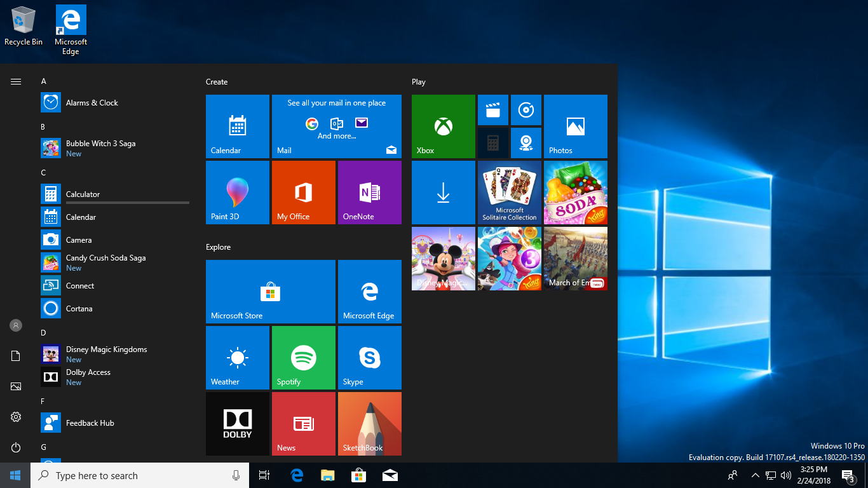Click the download arrow tile
Viewport: 868px width, 488px height.
pyautogui.click(x=444, y=193)
